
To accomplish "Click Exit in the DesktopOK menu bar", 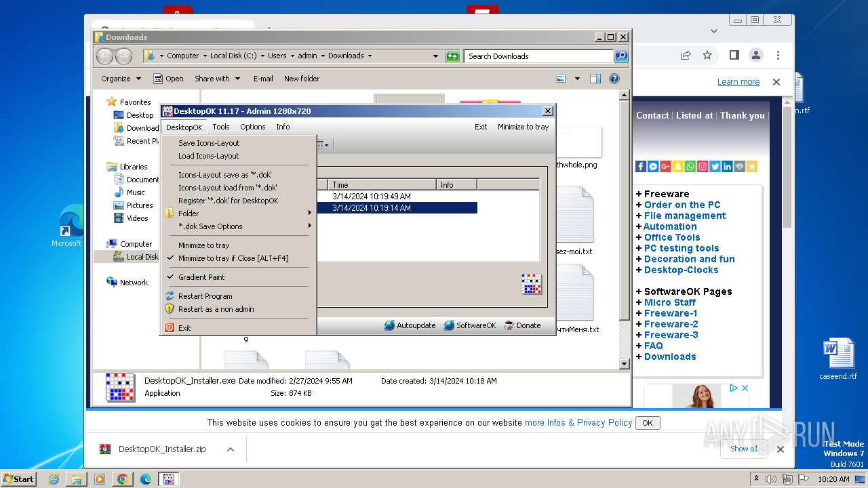I will [481, 127].
